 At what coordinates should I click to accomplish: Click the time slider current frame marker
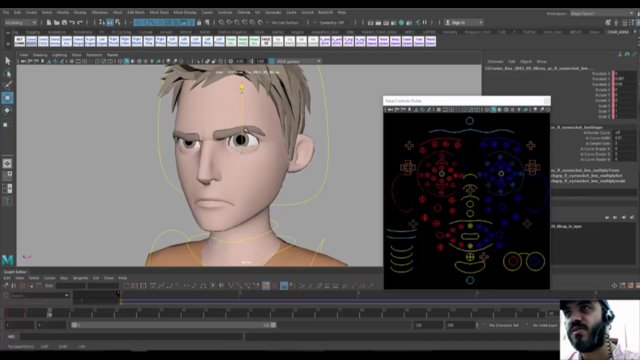coord(49,313)
